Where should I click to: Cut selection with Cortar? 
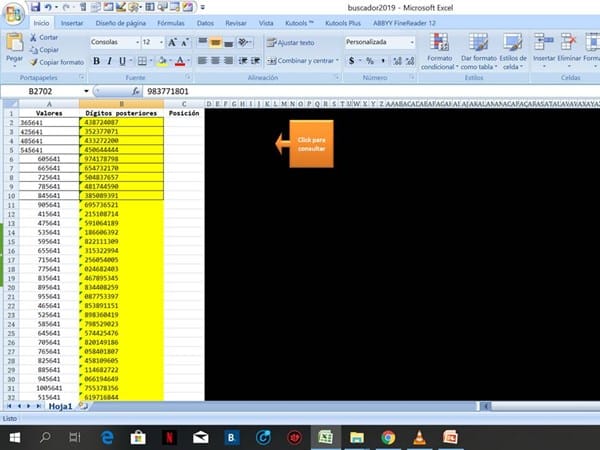click(44, 37)
